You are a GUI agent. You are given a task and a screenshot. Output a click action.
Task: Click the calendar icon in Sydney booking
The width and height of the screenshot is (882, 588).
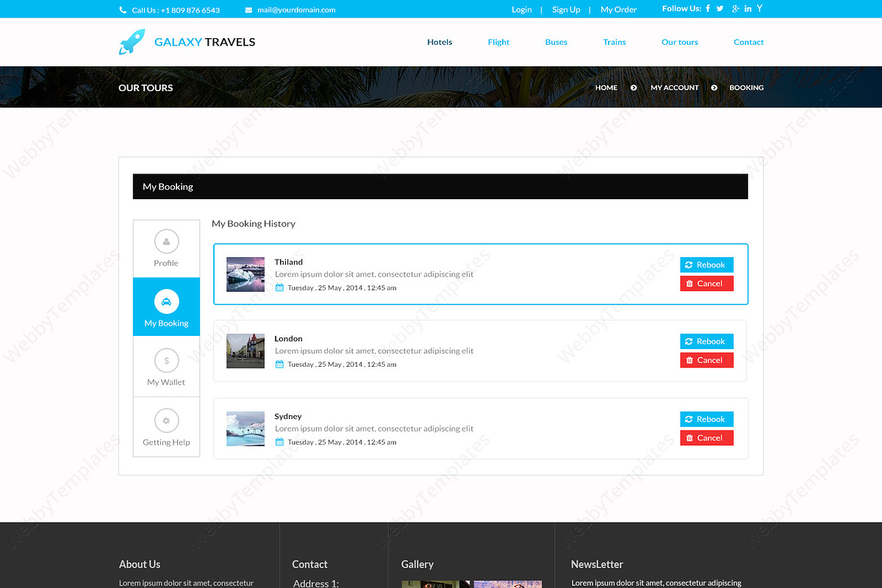279,442
